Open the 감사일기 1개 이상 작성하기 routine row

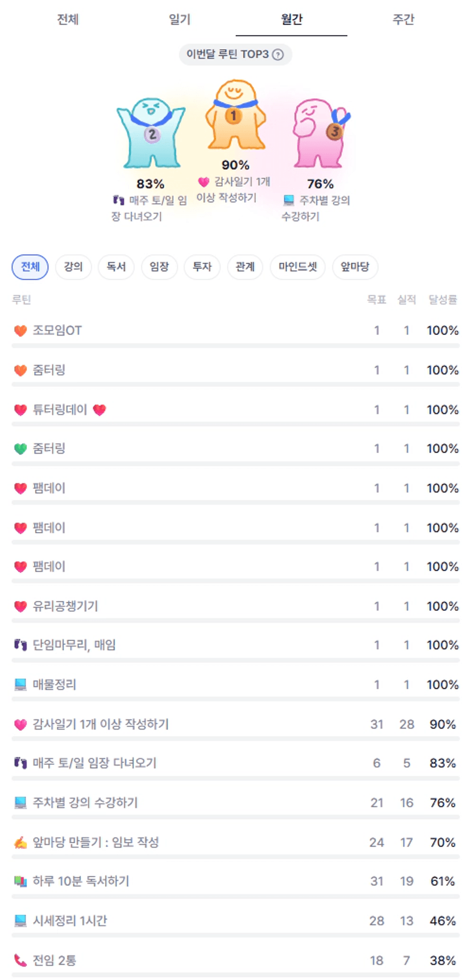[x=101, y=724]
